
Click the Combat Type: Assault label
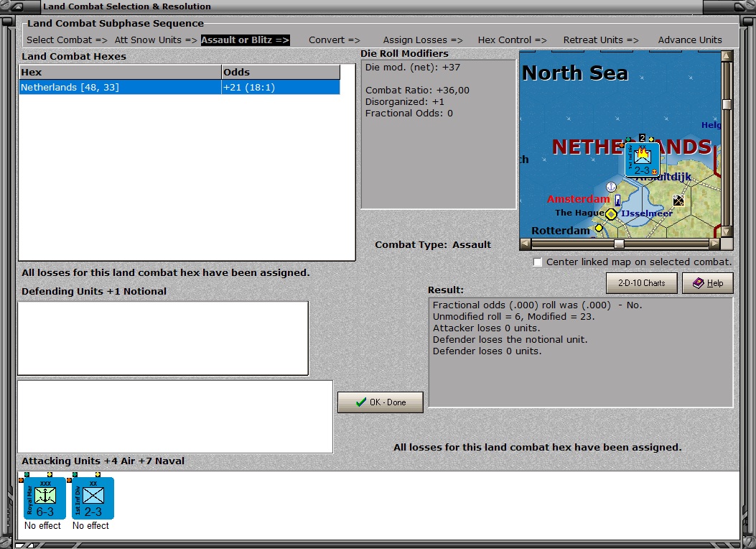point(433,244)
